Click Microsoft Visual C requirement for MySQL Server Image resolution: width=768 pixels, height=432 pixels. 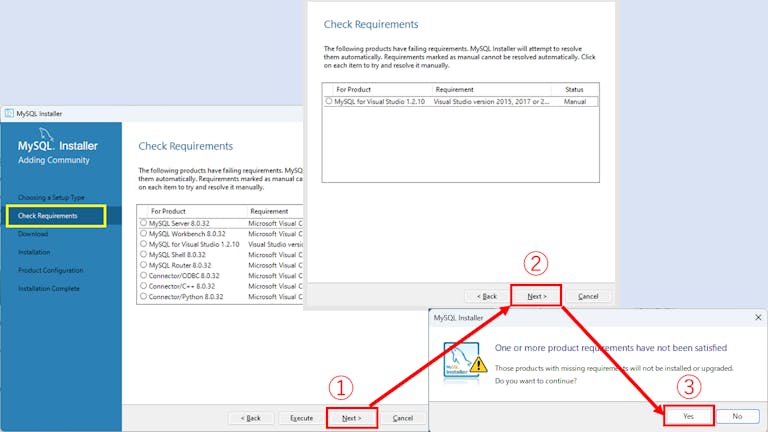[x=275, y=223]
